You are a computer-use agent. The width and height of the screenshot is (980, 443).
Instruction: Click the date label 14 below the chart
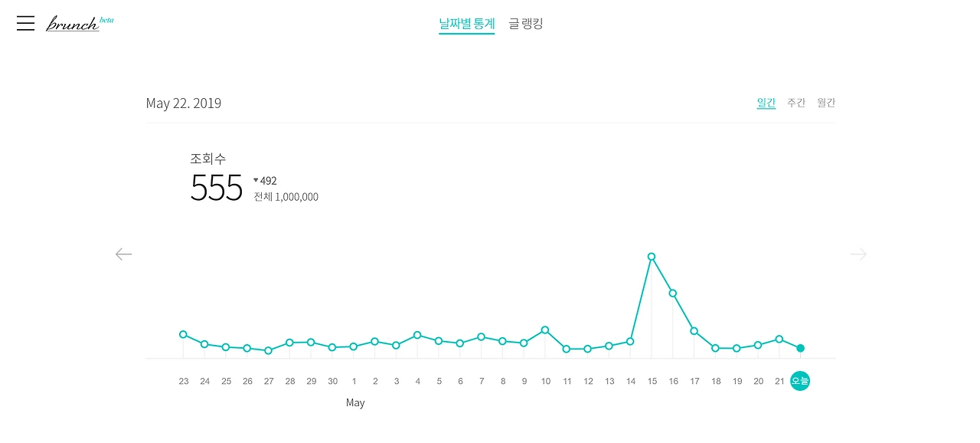630,380
